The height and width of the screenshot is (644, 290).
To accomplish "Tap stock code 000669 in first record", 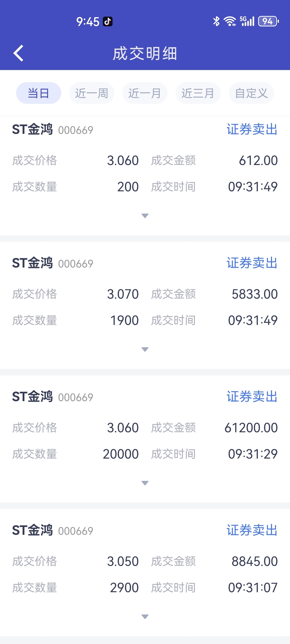I will 76,130.
